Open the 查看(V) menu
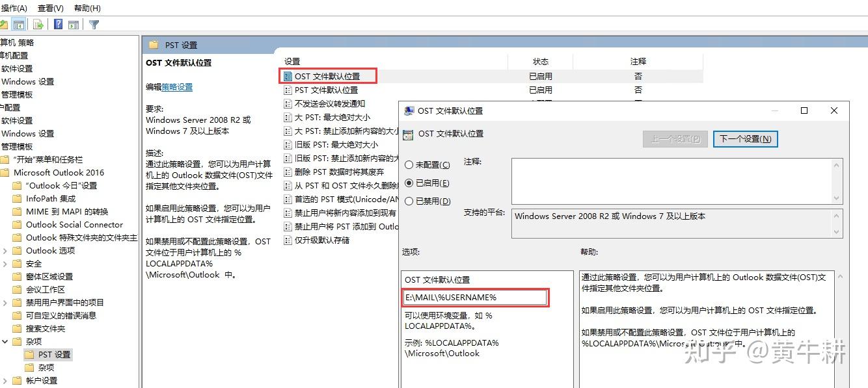Image resolution: width=868 pixels, height=388 pixels. point(50,8)
